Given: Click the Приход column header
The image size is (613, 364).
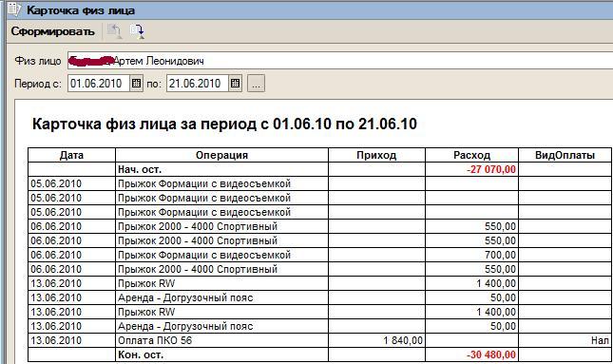Looking at the screenshot, I should click(376, 155).
